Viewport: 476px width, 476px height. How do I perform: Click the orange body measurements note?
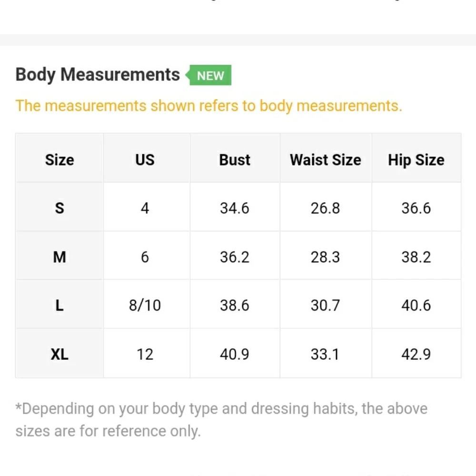coord(209,106)
